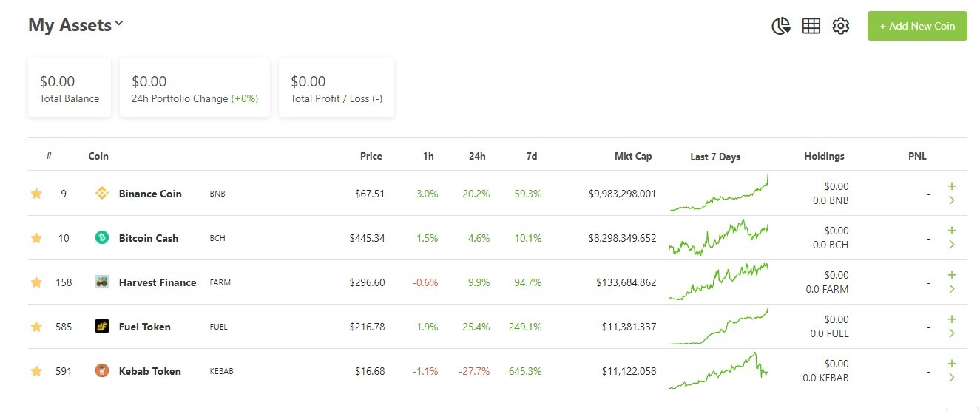
Task: Click the Kebab Token logo icon
Action: pos(102,371)
